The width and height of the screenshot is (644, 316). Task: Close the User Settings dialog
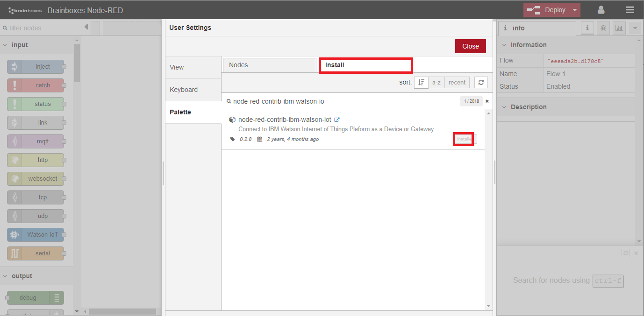(x=470, y=46)
